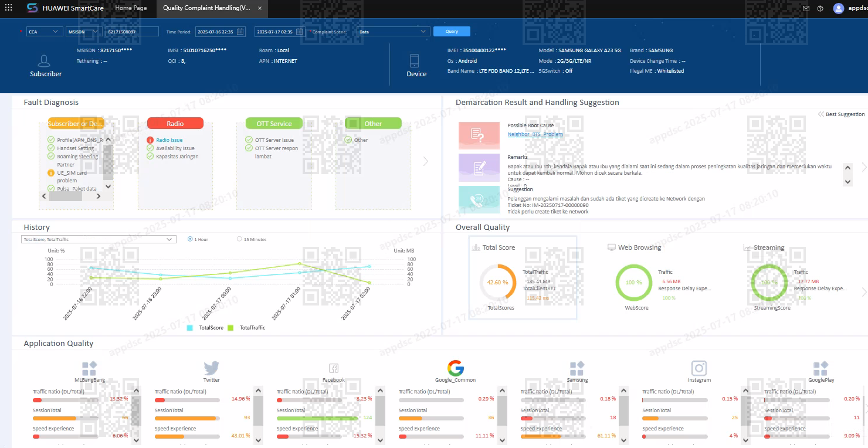Expand the CCA dropdown

[45, 32]
